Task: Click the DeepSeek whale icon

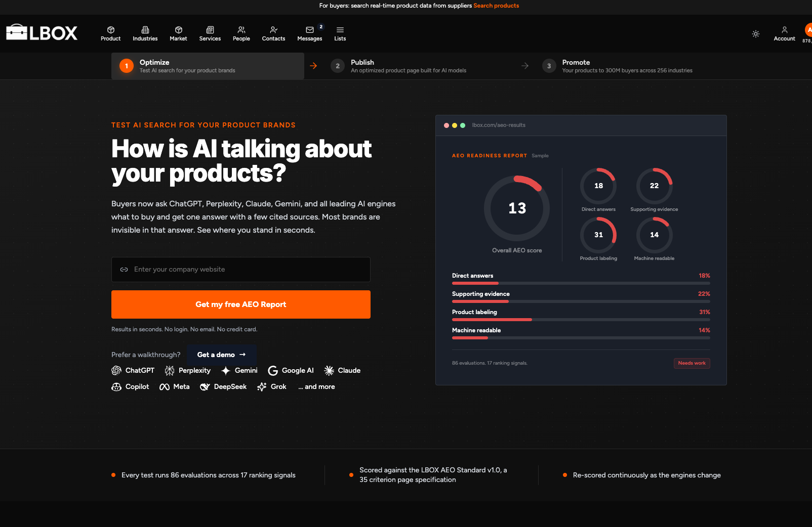Action: 205,387
